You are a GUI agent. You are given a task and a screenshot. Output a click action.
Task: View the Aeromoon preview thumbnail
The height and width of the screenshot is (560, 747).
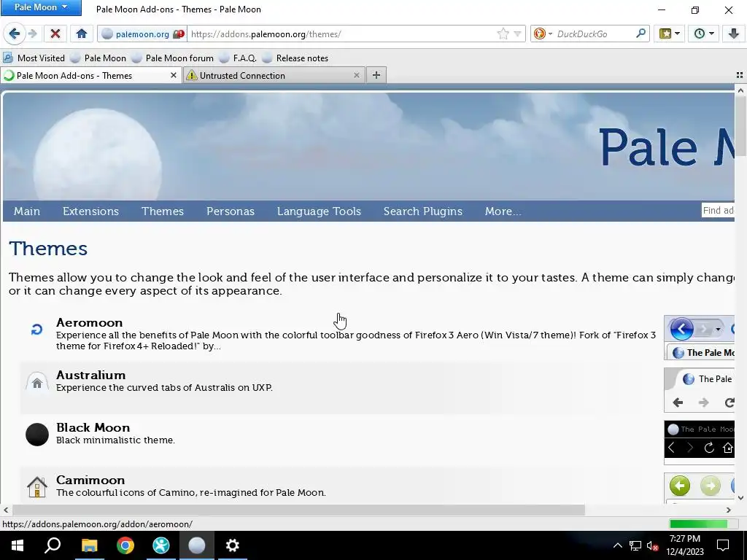click(699, 337)
